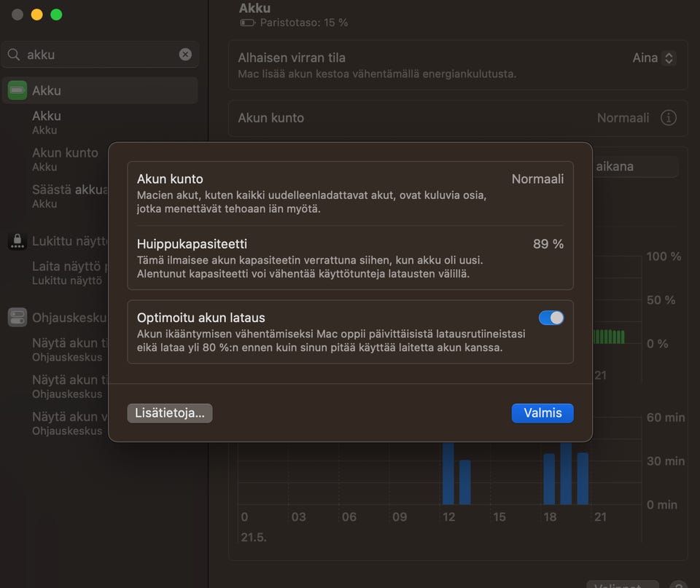Click the Valmis button

click(x=542, y=413)
